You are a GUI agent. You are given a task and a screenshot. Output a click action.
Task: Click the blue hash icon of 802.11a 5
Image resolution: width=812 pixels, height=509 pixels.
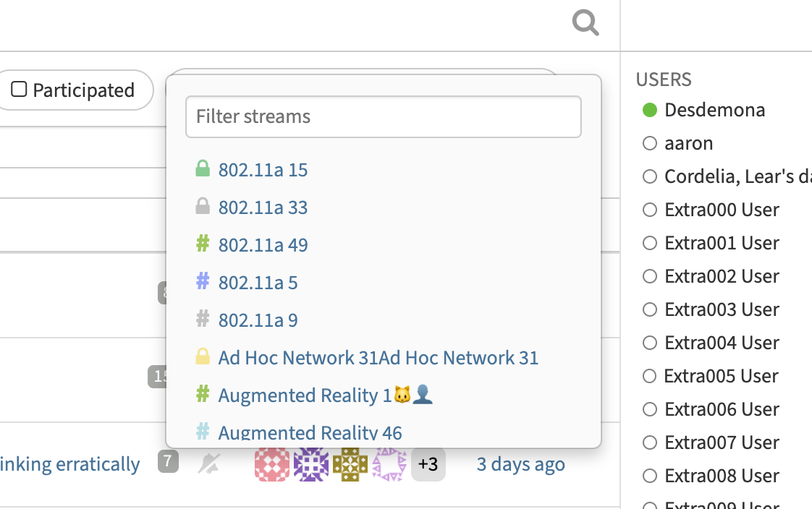pos(203,282)
